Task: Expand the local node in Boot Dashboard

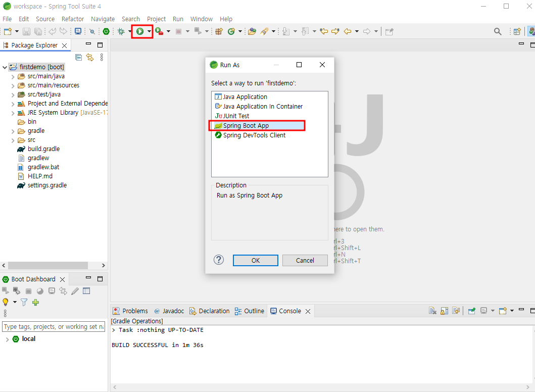Action: tap(7, 339)
